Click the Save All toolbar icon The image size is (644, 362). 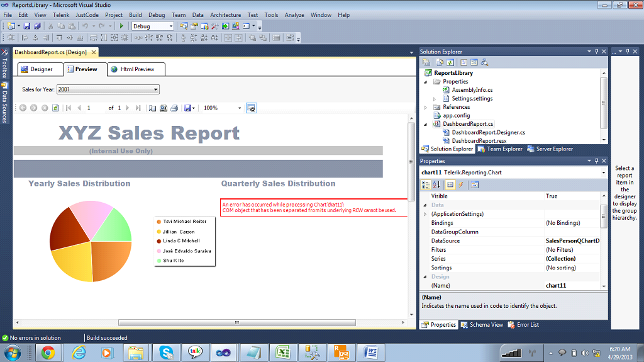pyautogui.click(x=37, y=26)
